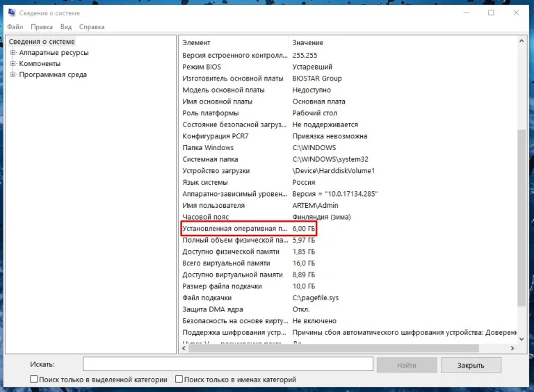Expand the Аппаратные ресурсы tree node
The image size is (534, 392).
click(x=13, y=52)
